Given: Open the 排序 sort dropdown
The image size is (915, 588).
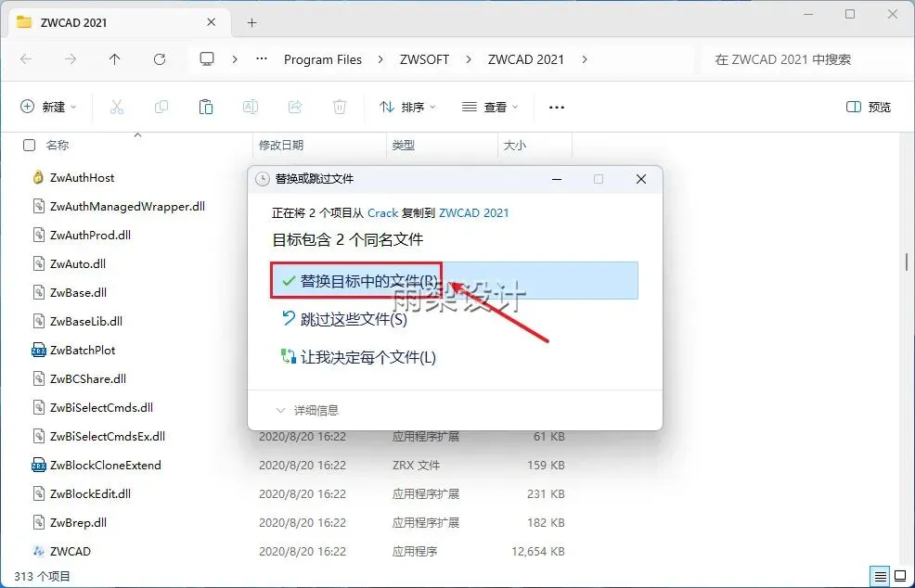Looking at the screenshot, I should click(407, 107).
